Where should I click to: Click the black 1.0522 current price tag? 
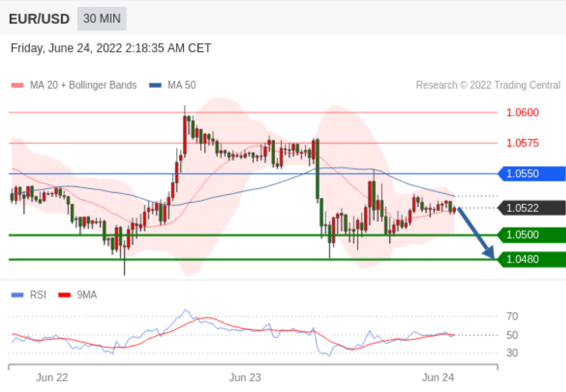532,208
